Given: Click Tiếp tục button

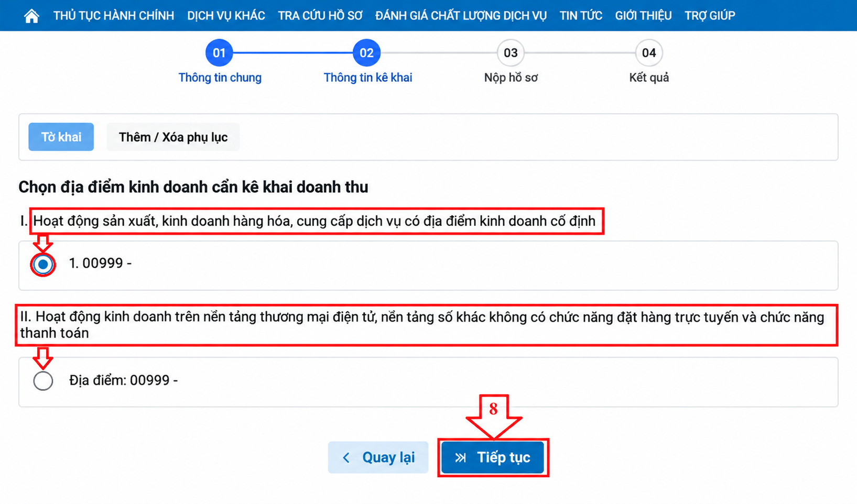Looking at the screenshot, I should [493, 457].
